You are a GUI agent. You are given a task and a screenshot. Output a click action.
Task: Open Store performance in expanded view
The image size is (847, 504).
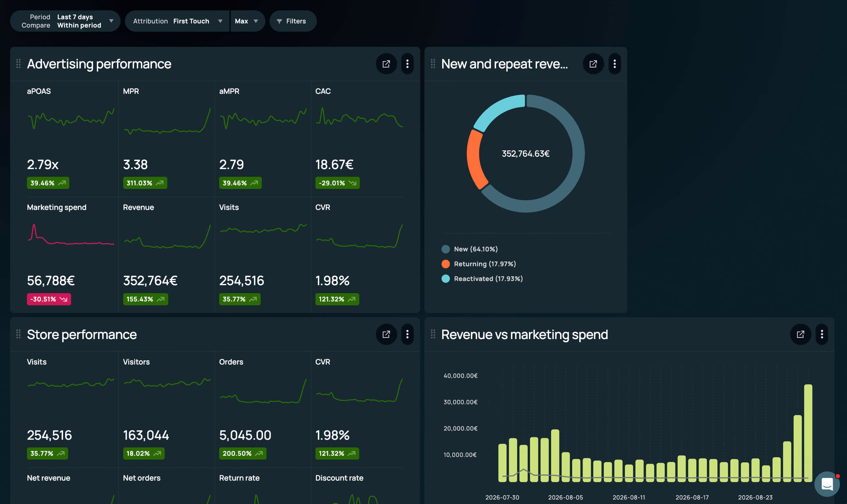(386, 335)
